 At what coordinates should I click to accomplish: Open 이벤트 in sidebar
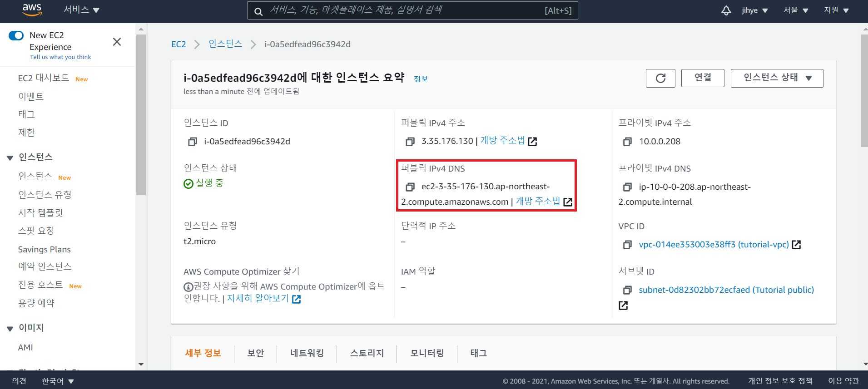point(31,96)
